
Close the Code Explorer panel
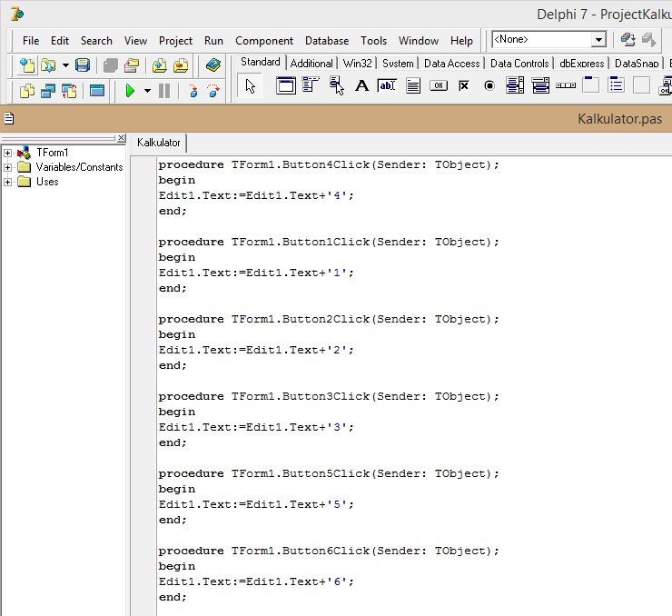tap(122, 137)
